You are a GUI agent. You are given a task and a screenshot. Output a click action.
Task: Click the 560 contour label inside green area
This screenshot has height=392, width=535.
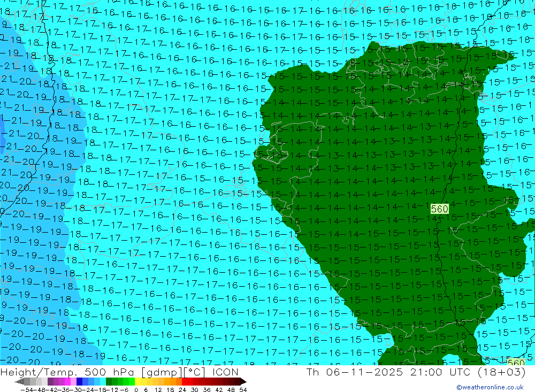point(439,209)
